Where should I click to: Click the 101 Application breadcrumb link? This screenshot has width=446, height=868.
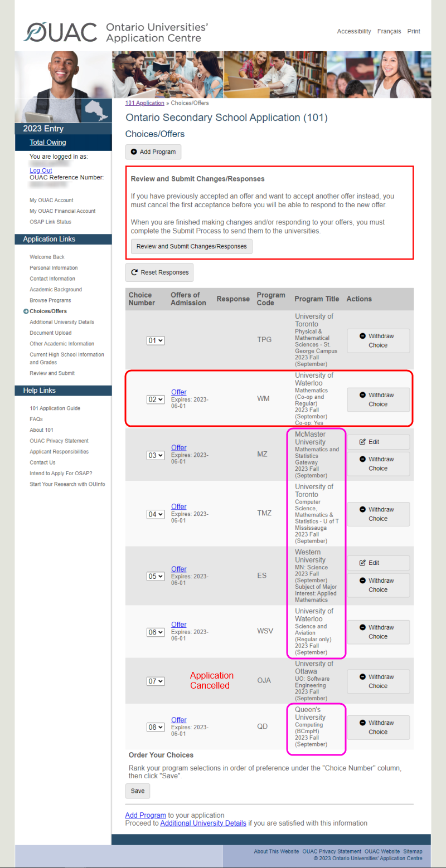point(145,103)
